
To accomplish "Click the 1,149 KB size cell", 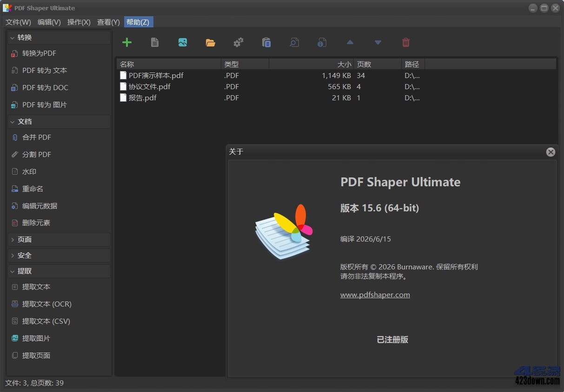I will (x=336, y=75).
